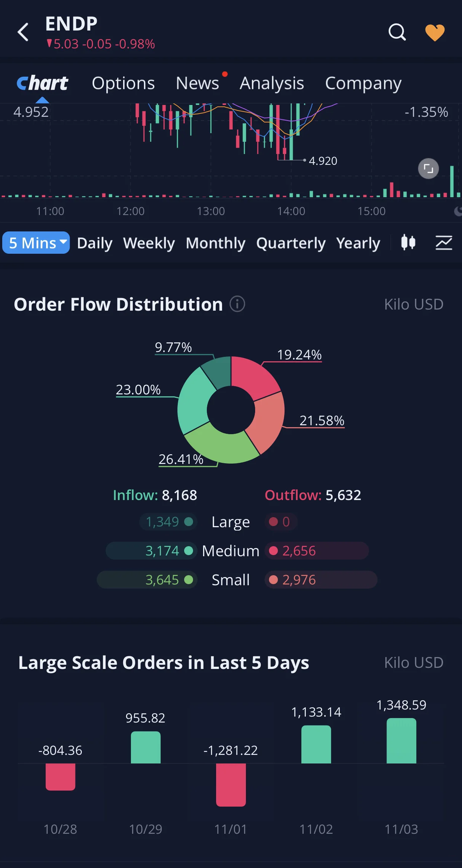This screenshot has height=868, width=462.
Task: Open the News tab
Action: 198,83
